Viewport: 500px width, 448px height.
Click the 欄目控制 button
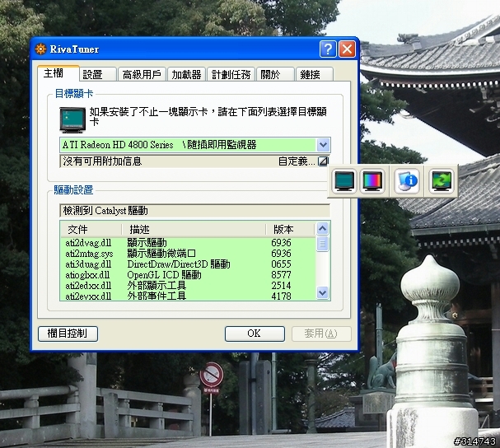(68, 334)
